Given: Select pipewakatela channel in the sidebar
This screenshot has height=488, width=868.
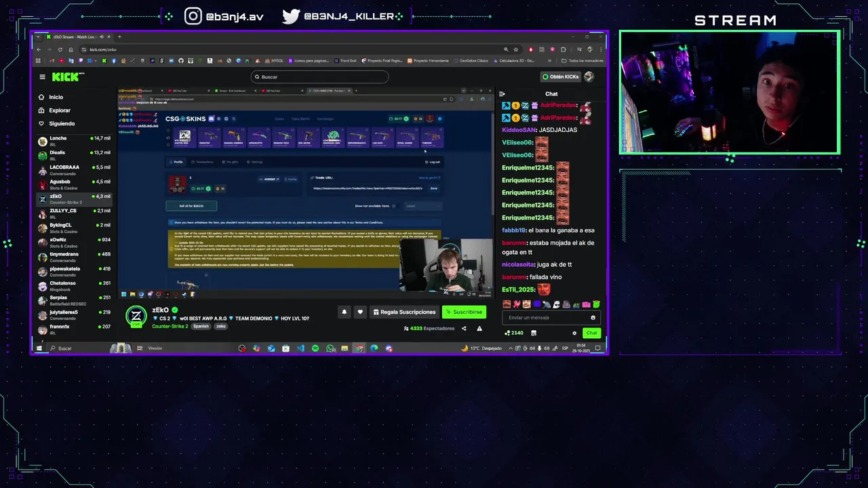Looking at the screenshot, I should click(x=74, y=272).
